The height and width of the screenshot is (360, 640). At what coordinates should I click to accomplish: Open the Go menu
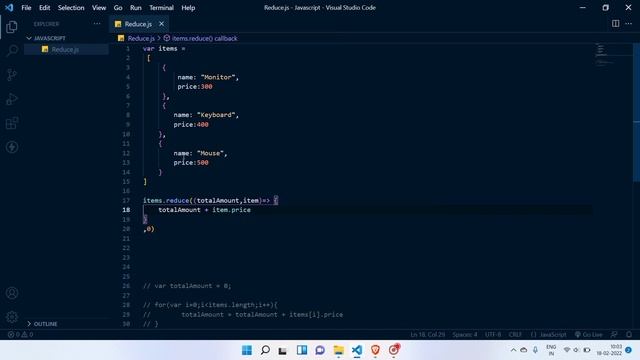click(x=118, y=8)
